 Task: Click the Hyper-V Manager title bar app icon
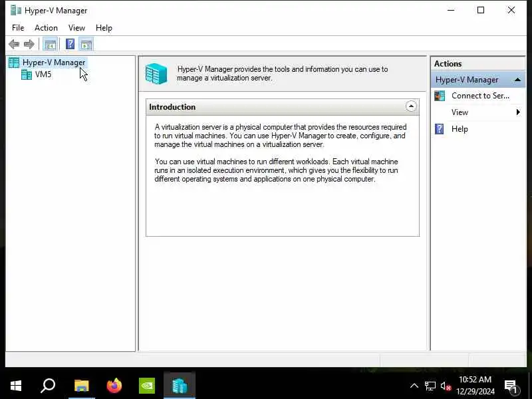pos(15,11)
